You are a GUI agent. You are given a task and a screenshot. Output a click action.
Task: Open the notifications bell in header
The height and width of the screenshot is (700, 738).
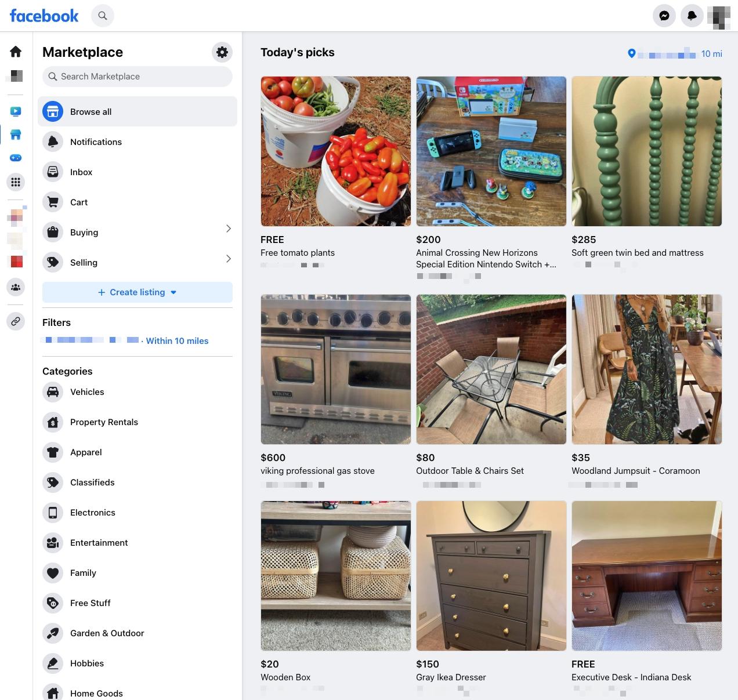coord(692,16)
